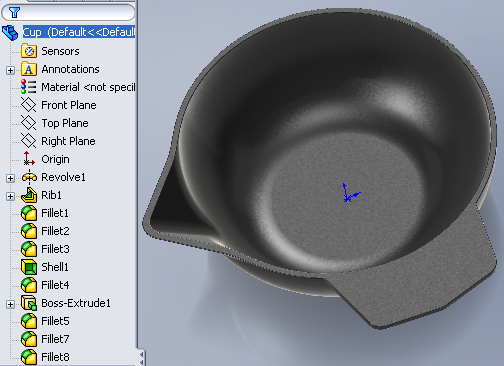This screenshot has height=366, width=504.
Task: Select the Rib1 feature icon
Action: click(x=29, y=195)
